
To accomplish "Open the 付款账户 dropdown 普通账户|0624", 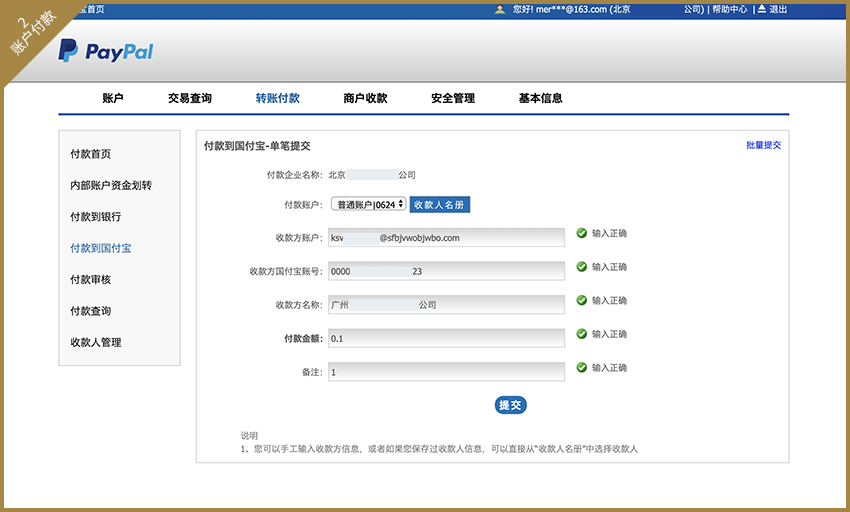I will (369, 204).
